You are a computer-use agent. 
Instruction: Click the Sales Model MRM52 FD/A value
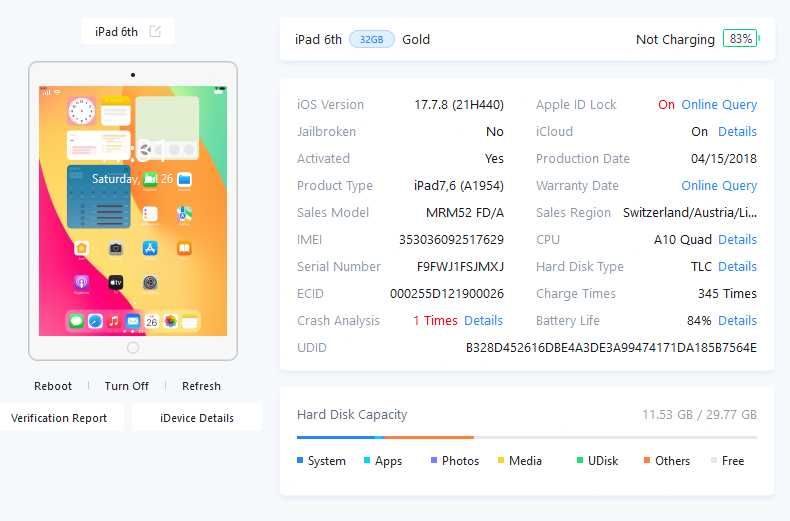[x=465, y=213]
